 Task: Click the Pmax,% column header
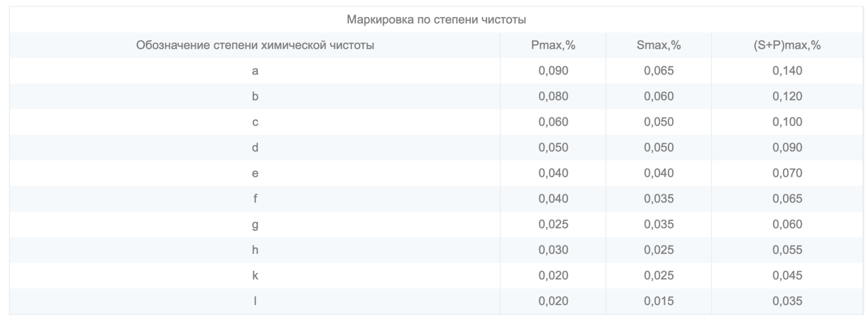pos(553,45)
